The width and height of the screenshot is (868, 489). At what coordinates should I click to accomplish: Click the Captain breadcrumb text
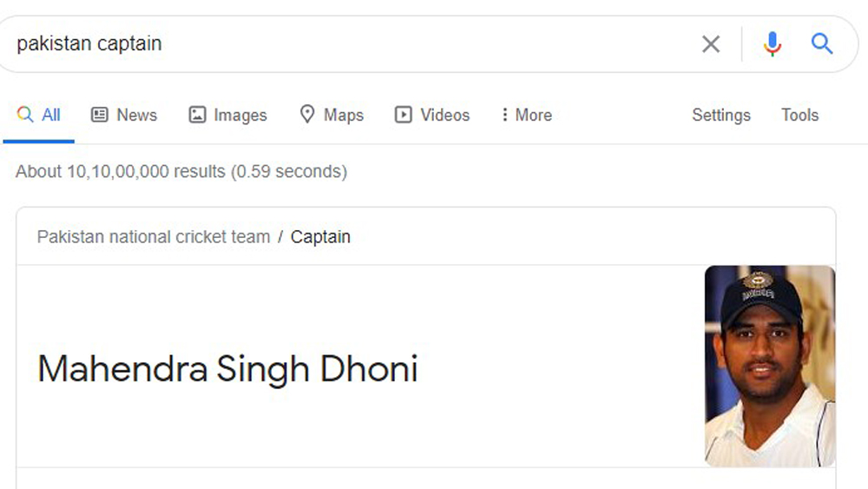(320, 237)
